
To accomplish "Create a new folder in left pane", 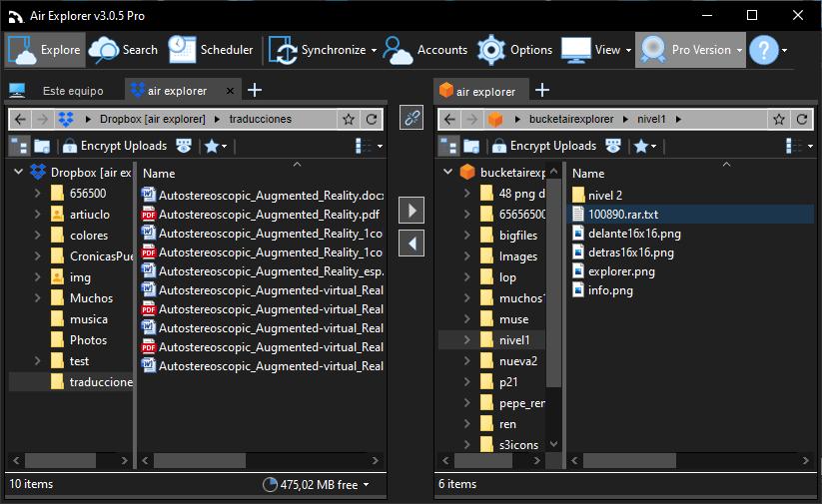I will click(42, 146).
